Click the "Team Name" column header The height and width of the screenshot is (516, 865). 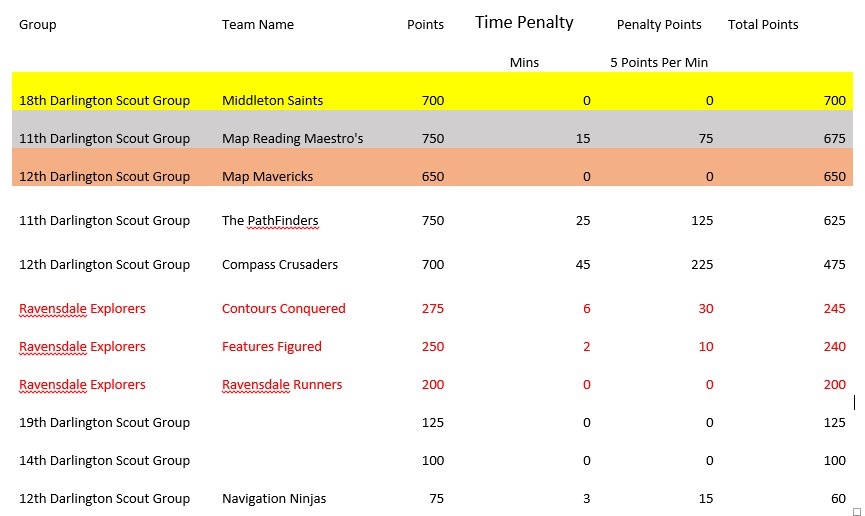click(x=258, y=25)
